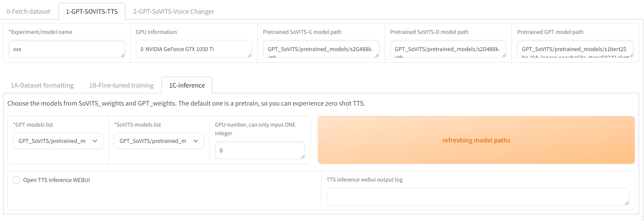The height and width of the screenshot is (221, 644).
Task: Expand the SoVITS models list dropdown
Action: 159,141
